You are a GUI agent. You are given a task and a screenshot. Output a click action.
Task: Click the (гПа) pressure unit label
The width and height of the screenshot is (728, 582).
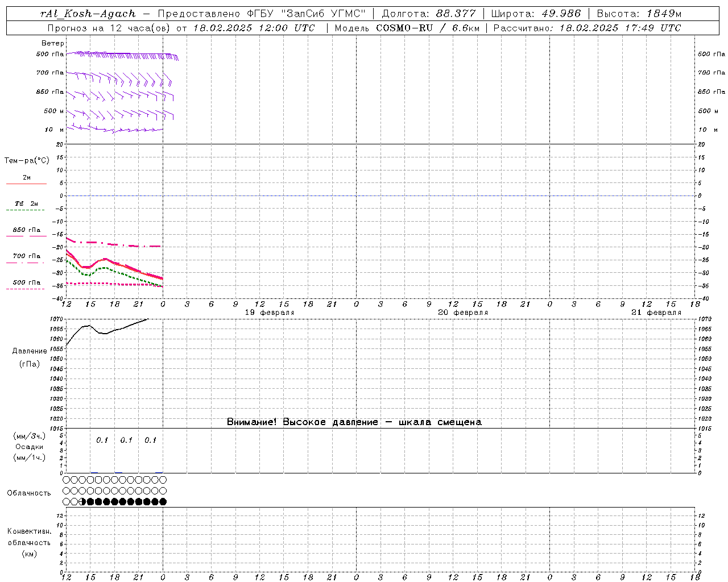[x=30, y=364]
